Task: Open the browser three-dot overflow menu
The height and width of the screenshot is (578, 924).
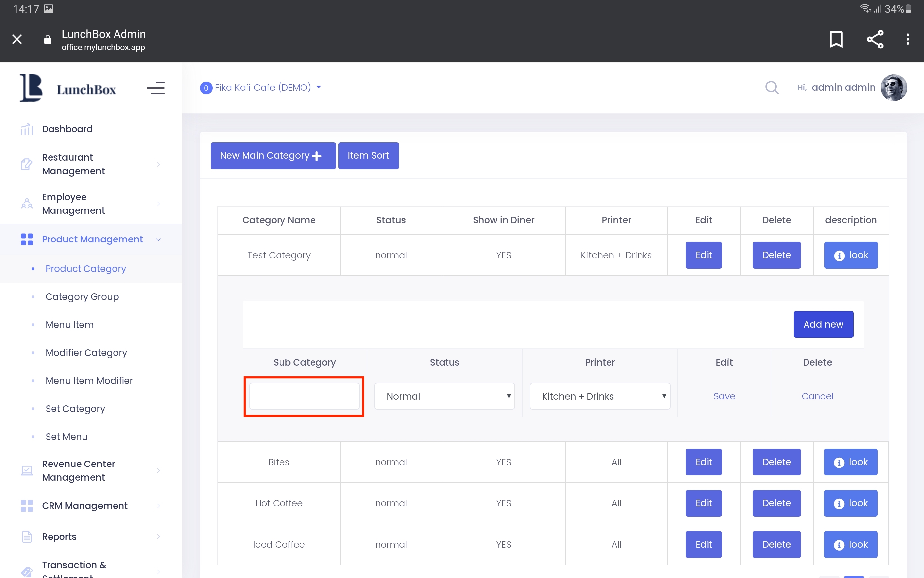Action: [x=907, y=39]
